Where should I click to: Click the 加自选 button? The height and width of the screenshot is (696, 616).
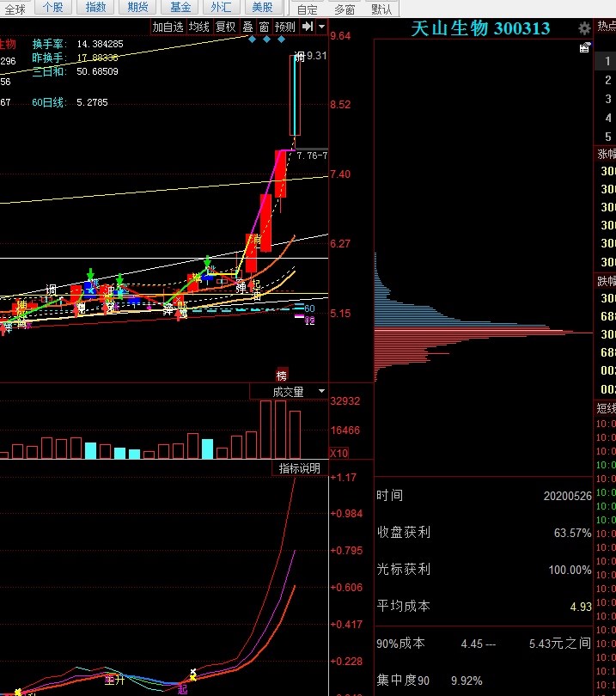pyautogui.click(x=168, y=27)
